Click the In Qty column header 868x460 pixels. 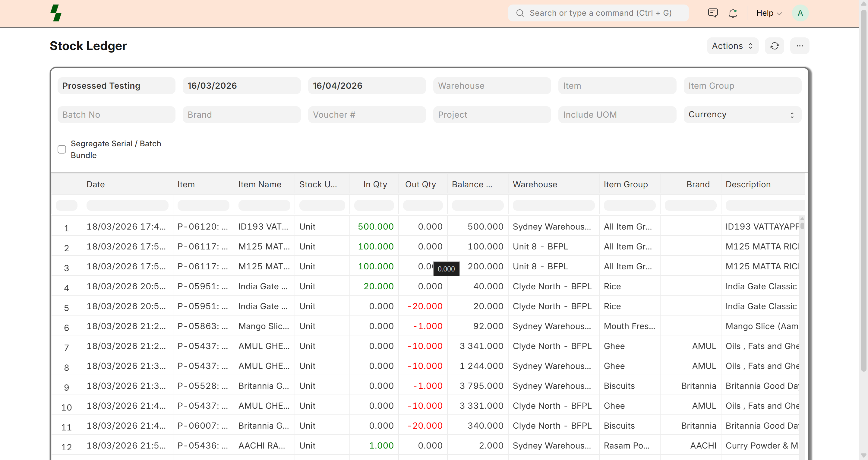pos(375,184)
